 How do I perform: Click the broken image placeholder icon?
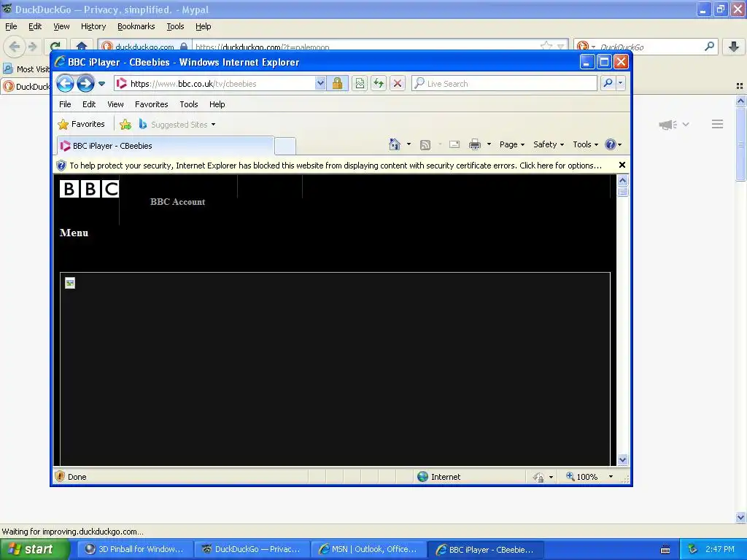(70, 284)
